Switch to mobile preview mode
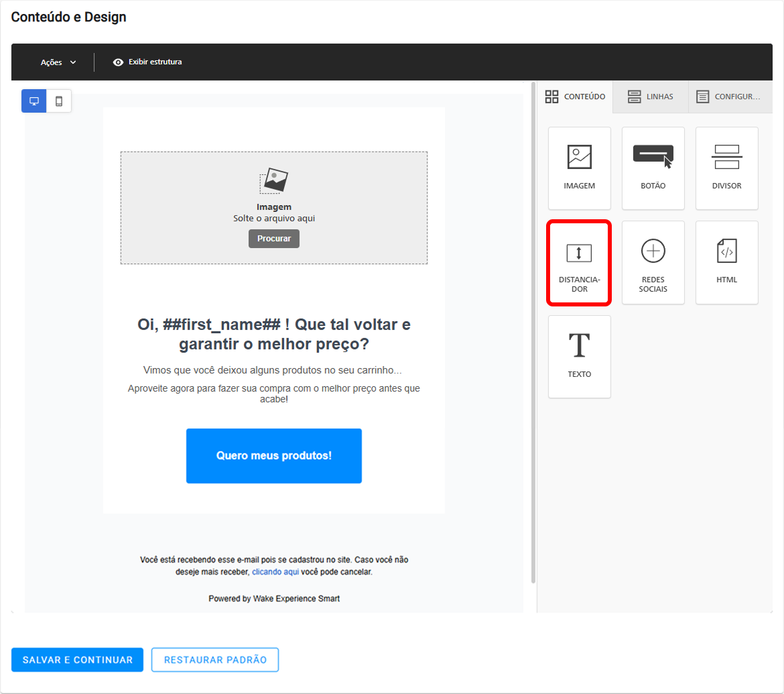This screenshot has height=694, width=784. point(59,101)
